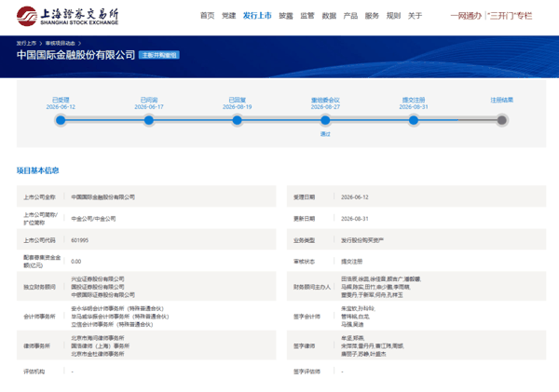Click the 业务类型 value 发行股份购买资产

(362, 240)
